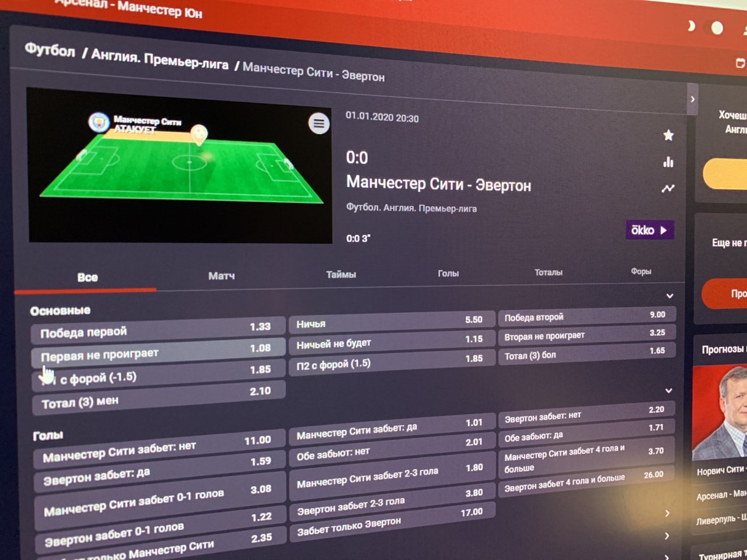Viewport: 747px width, 560px height.
Task: Select Тотал (3) бол at 1.65
Action: click(587, 353)
